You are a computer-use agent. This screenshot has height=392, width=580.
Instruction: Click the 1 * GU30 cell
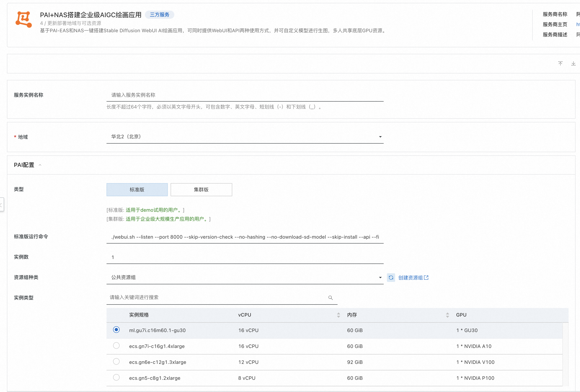(467, 330)
